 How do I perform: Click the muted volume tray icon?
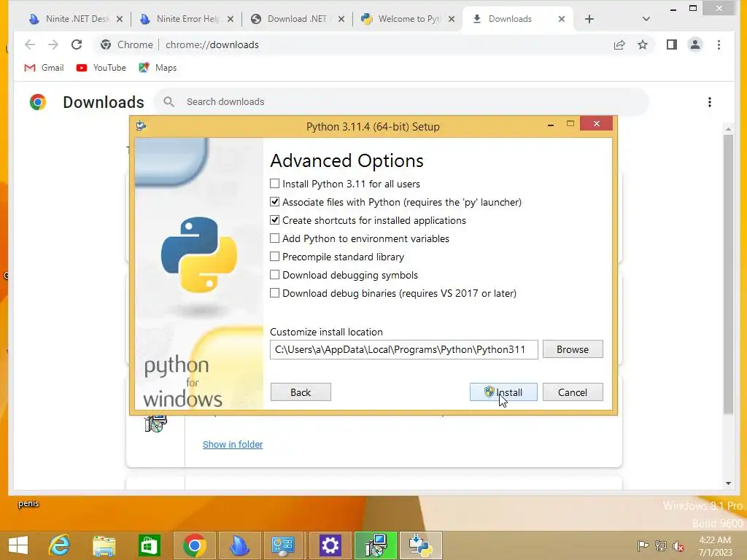tap(678, 545)
